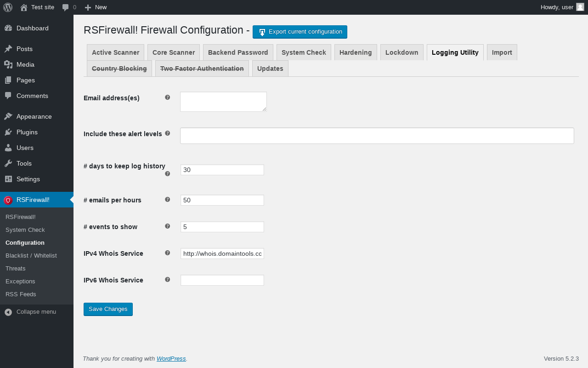Open the Include these alert levels selector
Image resolution: width=588 pixels, height=368 pixels.
coord(377,136)
